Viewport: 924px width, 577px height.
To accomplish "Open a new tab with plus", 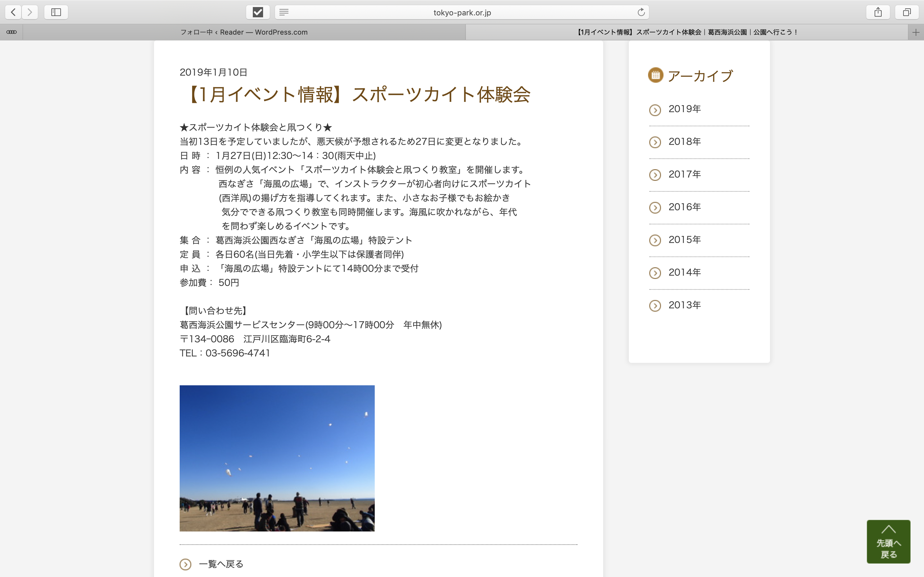I will pos(916,32).
